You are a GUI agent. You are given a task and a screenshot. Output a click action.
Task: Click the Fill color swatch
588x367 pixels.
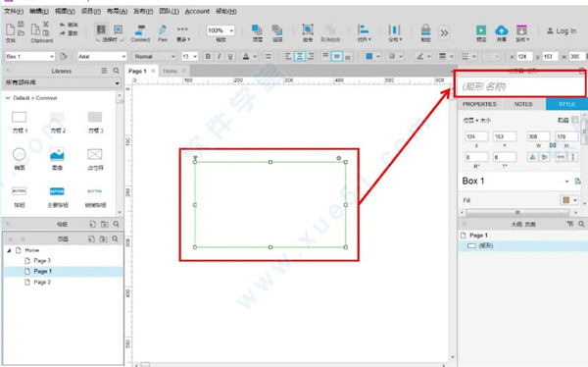[x=565, y=200]
